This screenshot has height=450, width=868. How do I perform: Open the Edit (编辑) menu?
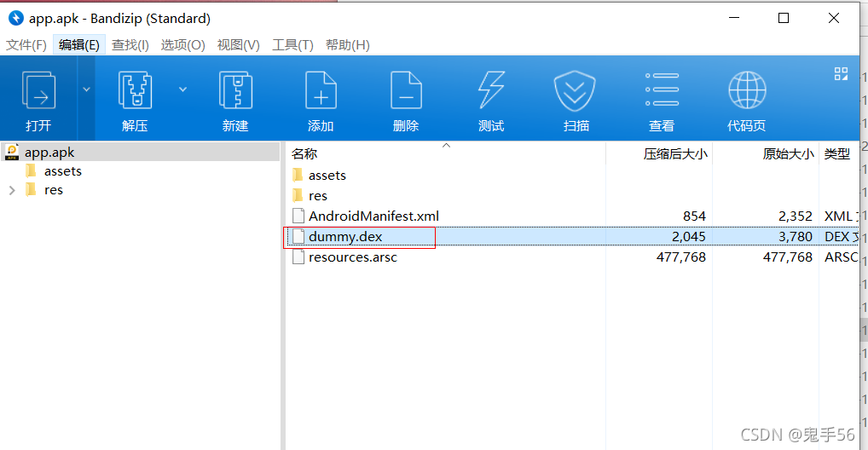click(79, 45)
